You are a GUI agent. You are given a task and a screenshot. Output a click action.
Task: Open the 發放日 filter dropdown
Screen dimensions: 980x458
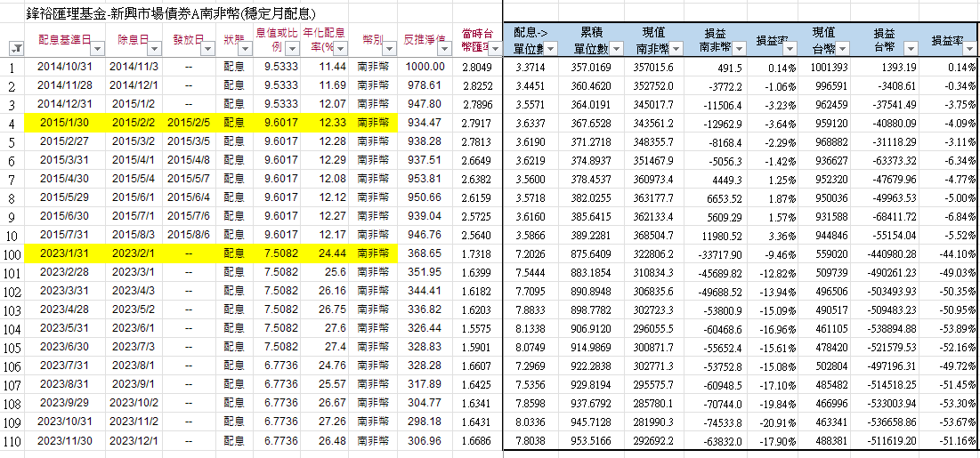(209, 48)
